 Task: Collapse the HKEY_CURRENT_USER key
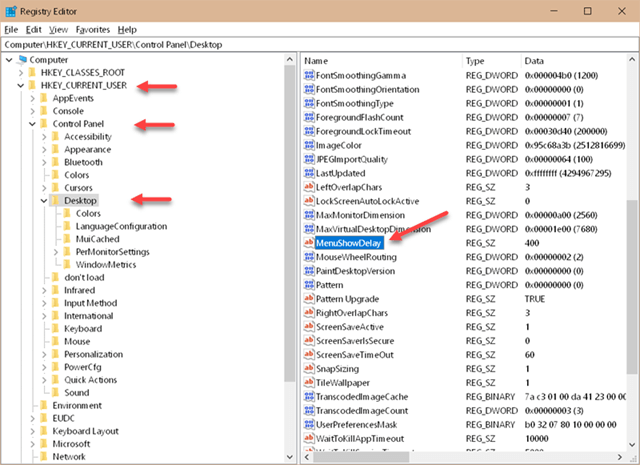(20, 85)
